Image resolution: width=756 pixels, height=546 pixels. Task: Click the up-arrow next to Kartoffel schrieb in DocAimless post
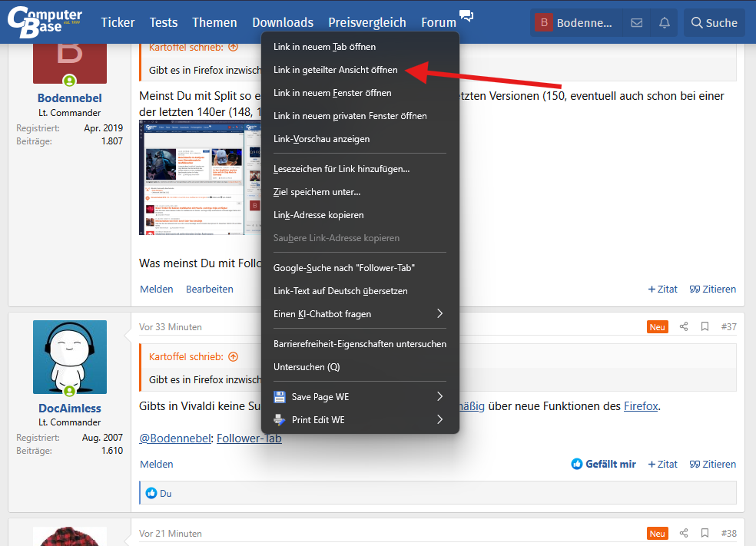click(234, 356)
